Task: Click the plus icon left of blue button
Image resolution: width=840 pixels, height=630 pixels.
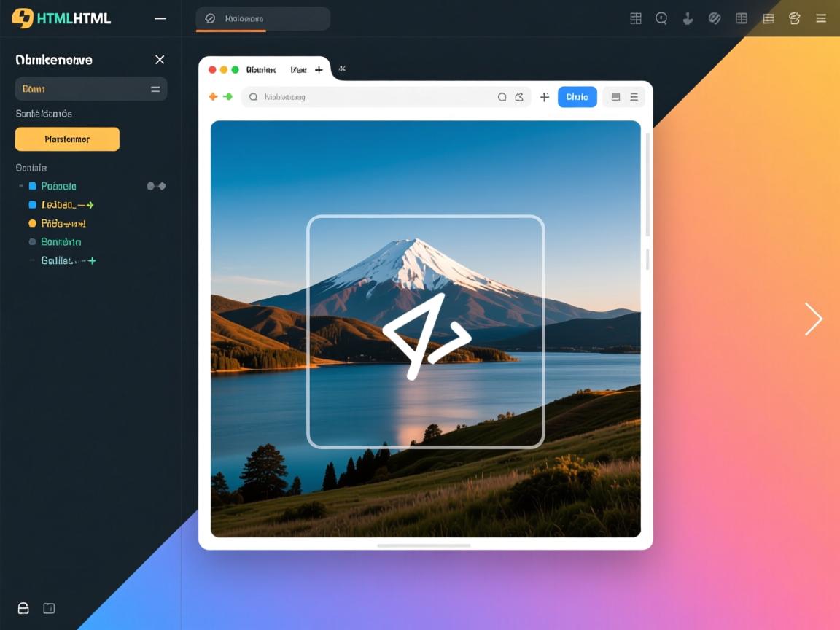Action: pyautogui.click(x=545, y=97)
